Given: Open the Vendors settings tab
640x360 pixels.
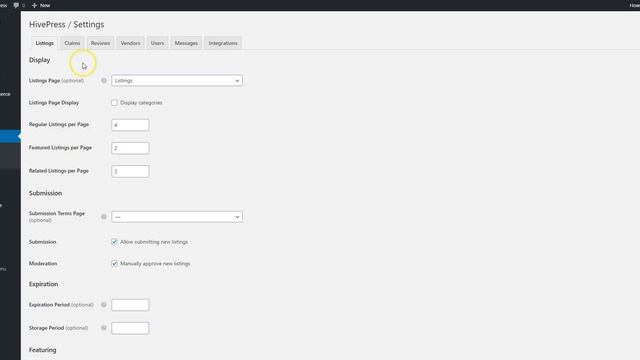Looking at the screenshot, I should [x=130, y=43].
